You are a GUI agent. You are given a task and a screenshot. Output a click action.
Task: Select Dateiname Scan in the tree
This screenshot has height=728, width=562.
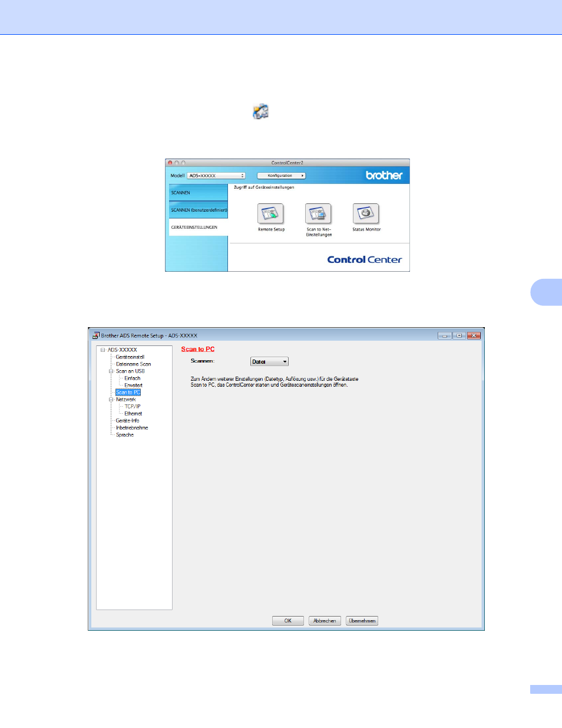(133, 364)
